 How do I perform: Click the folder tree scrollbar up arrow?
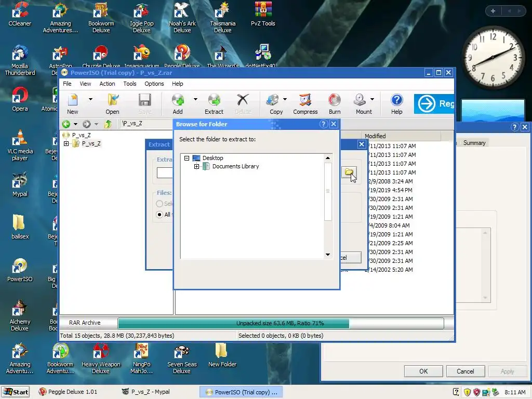(x=328, y=158)
